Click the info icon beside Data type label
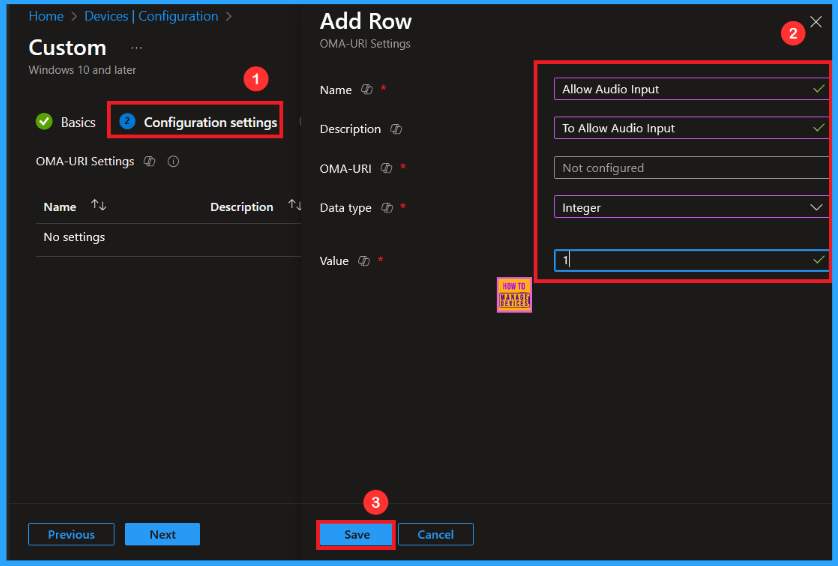 click(x=386, y=208)
